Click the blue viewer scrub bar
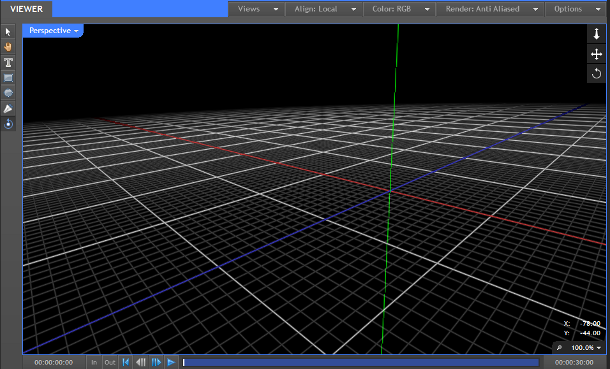 pyautogui.click(x=361, y=362)
